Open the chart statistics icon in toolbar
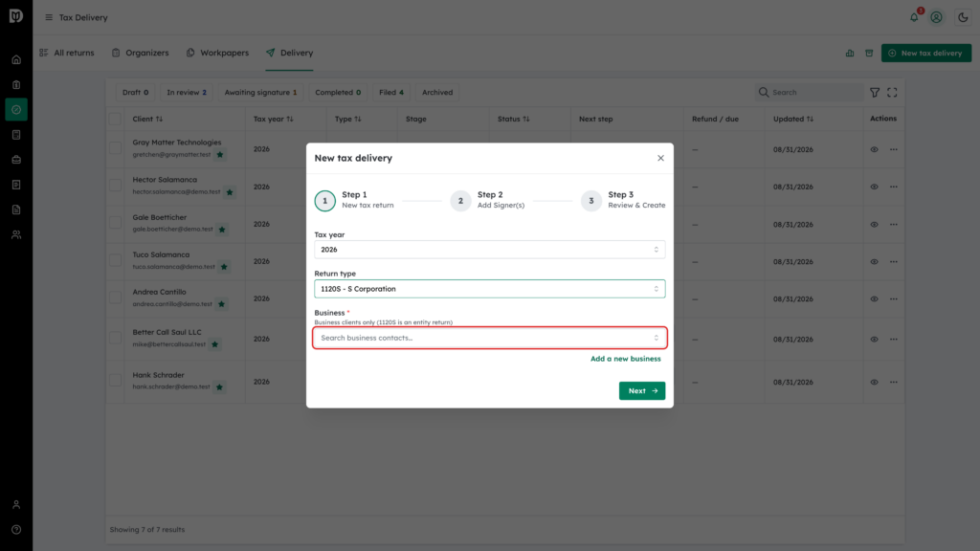 click(850, 54)
